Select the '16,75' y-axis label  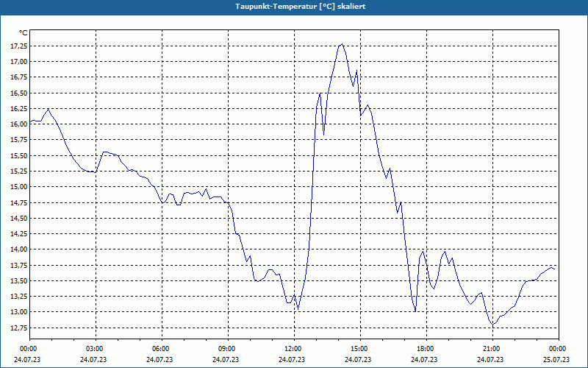coord(21,77)
